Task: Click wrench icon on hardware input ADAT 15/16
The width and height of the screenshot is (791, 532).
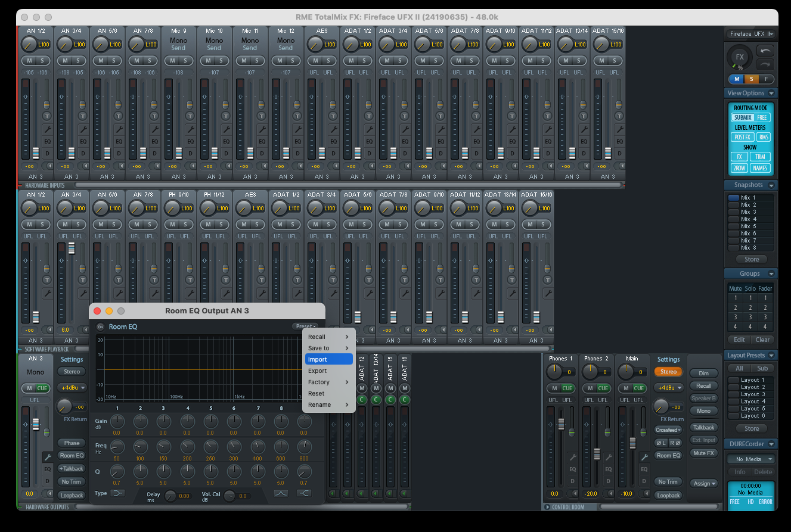Action: coord(620,129)
